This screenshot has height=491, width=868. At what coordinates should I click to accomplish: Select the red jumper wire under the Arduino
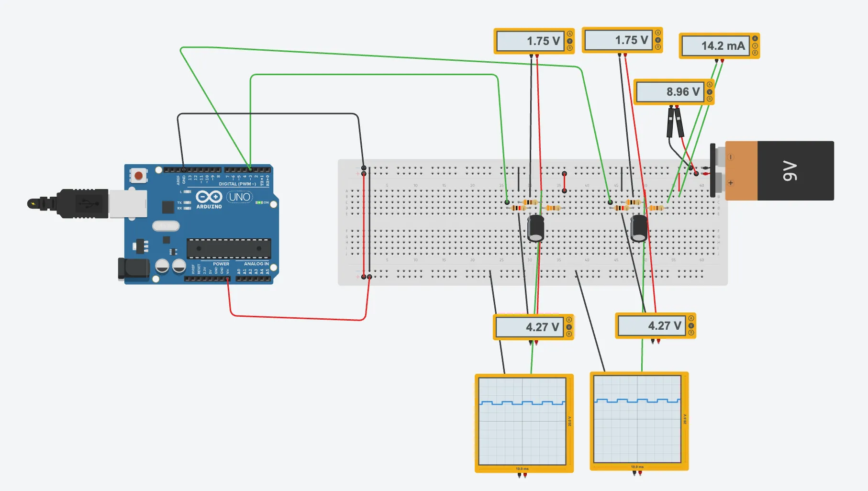tap(297, 318)
